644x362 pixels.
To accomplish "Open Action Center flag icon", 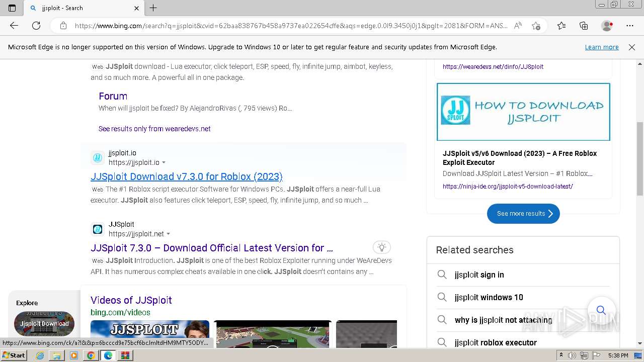I will click(596, 355).
